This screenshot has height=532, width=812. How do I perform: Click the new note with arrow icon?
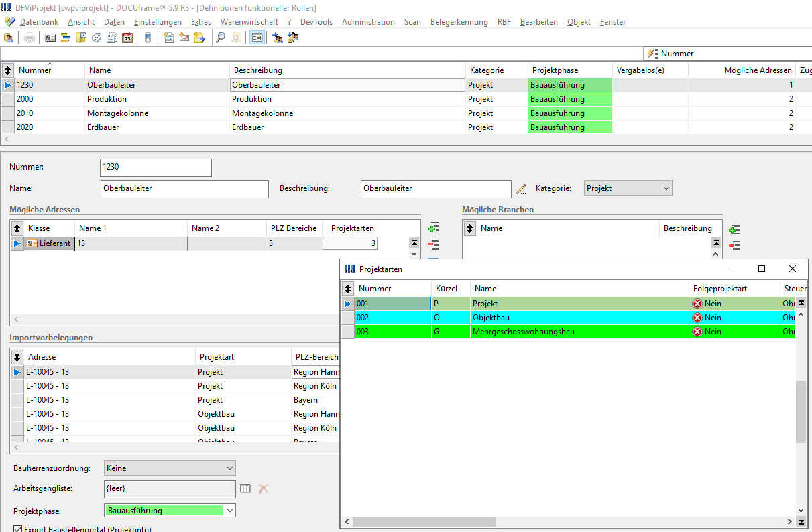click(200, 38)
